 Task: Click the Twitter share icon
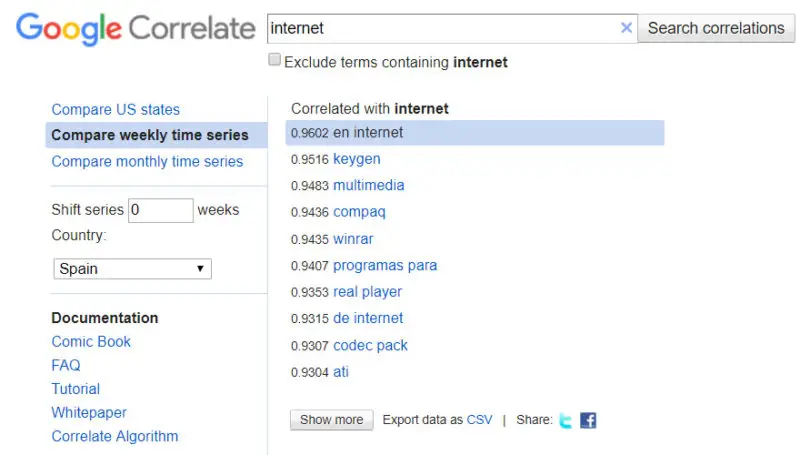tap(566, 420)
